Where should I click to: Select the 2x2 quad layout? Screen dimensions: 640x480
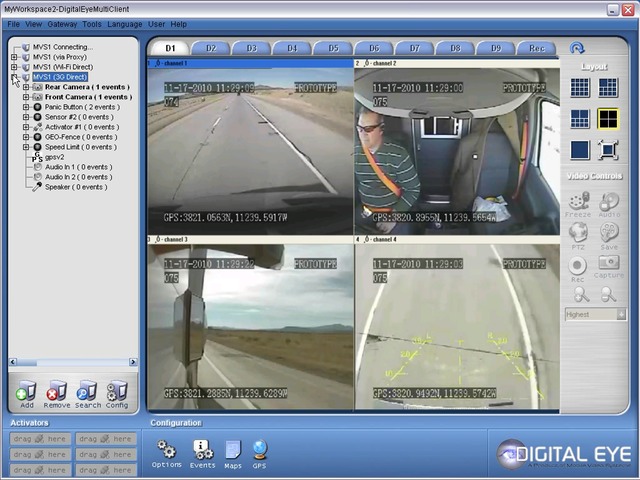pos(608,119)
